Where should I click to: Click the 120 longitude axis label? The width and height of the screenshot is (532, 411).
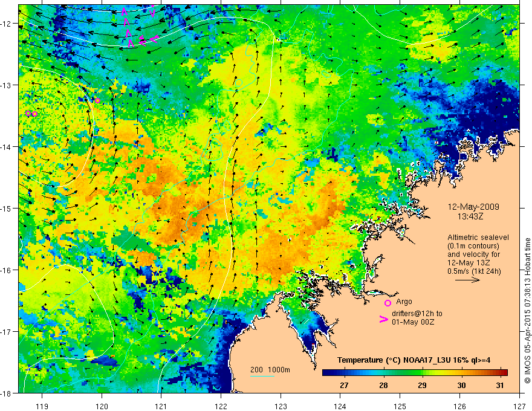pos(102,406)
